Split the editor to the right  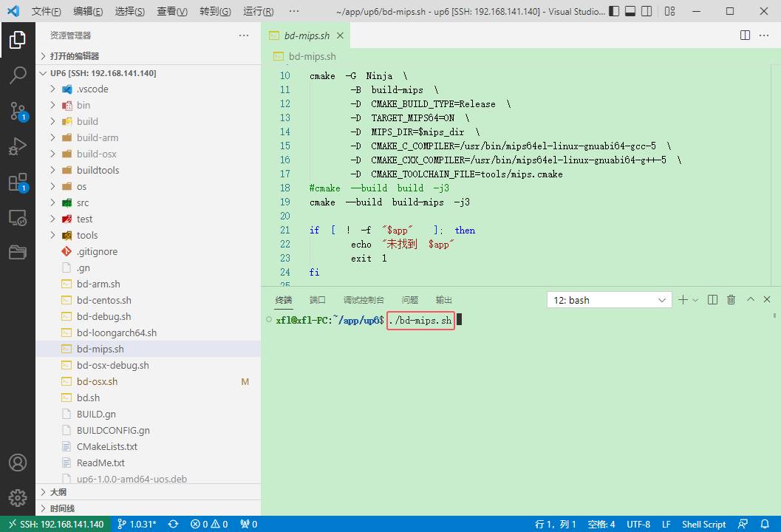pyautogui.click(x=746, y=35)
